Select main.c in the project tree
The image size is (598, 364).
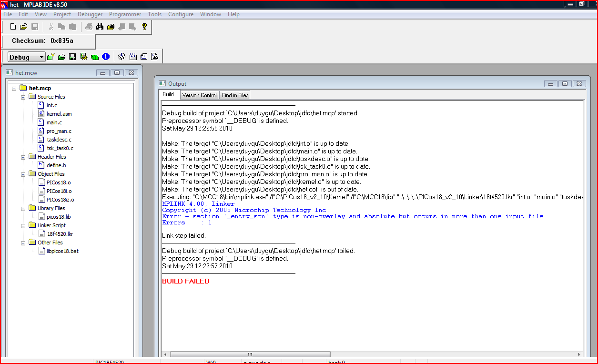click(x=54, y=122)
